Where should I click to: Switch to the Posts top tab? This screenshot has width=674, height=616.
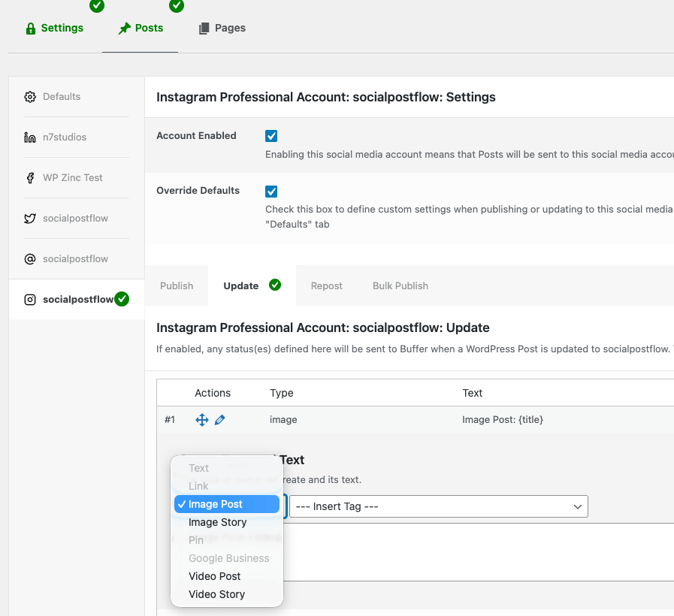click(x=141, y=29)
